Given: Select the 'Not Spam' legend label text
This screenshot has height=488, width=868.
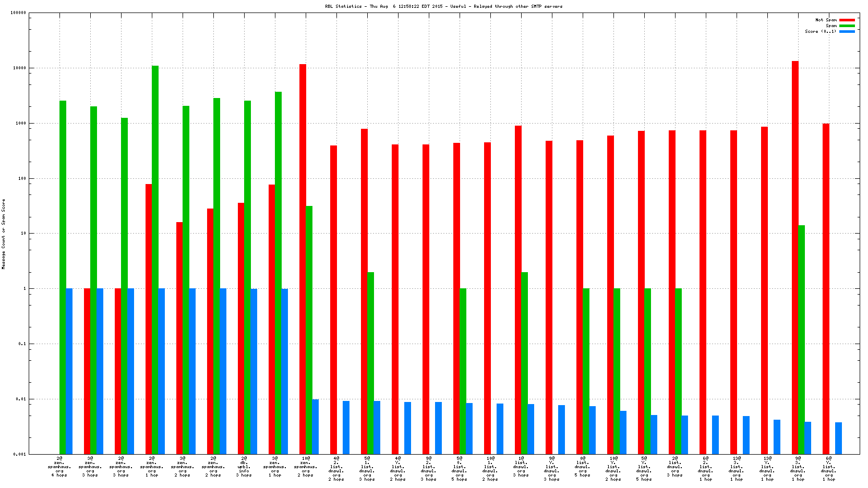Looking at the screenshot, I should click(826, 20).
